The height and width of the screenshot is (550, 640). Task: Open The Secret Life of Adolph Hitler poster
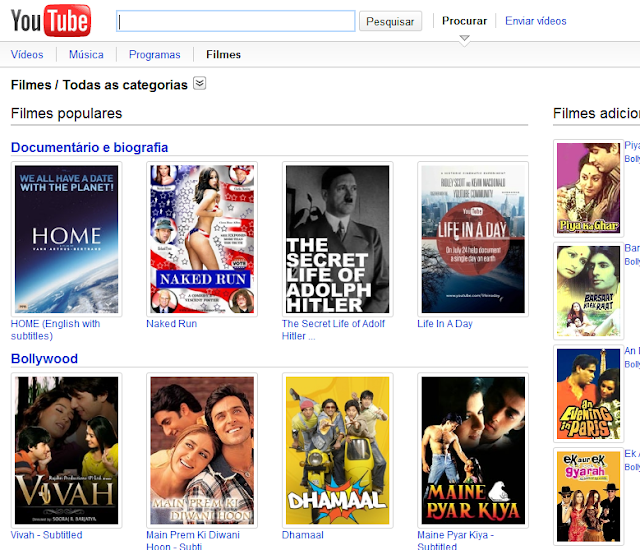[x=338, y=239]
